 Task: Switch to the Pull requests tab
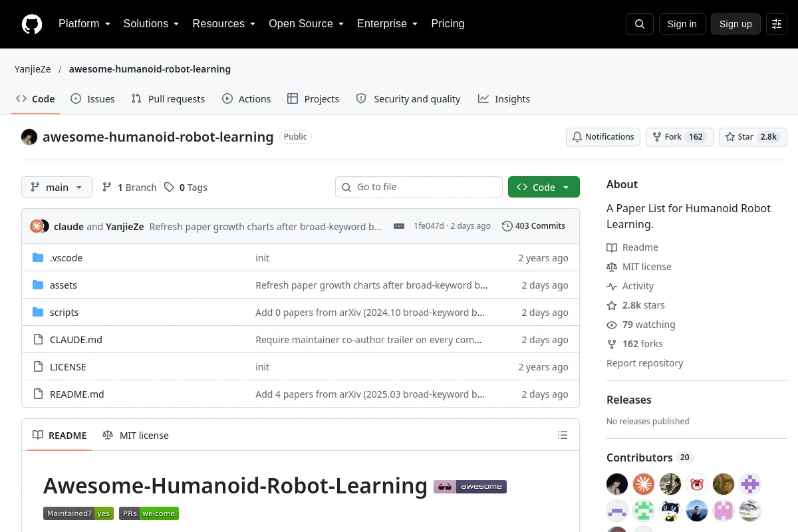(x=168, y=99)
